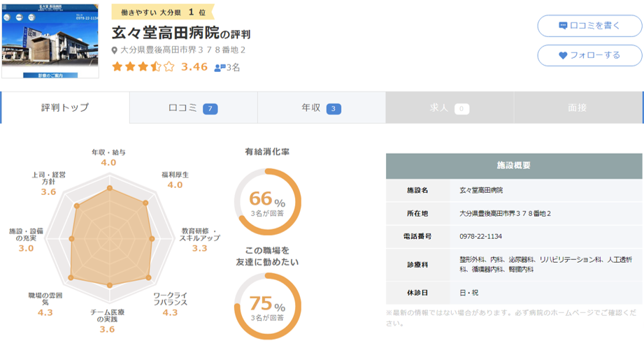Click the speech bubble icon in 口コミを書く

coord(563,26)
